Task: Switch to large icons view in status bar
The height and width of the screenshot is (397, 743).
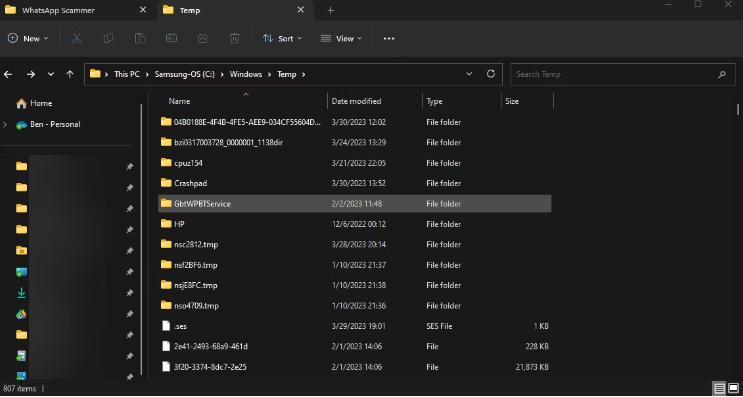Action: coord(734,389)
